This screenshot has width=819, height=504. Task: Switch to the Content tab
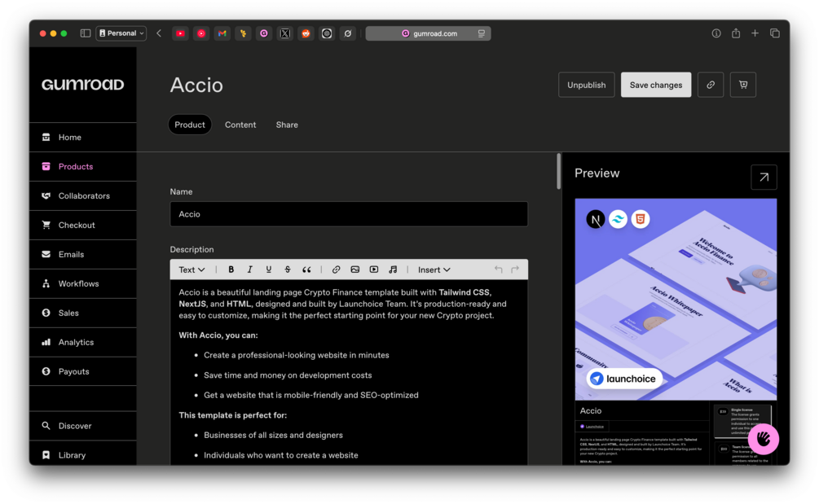240,125
